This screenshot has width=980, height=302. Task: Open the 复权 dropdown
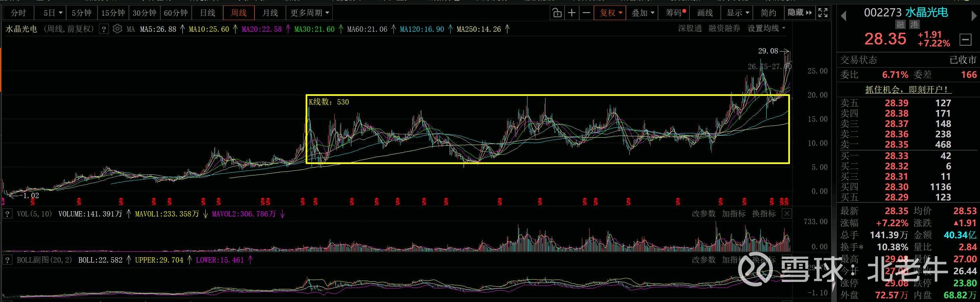[x=611, y=13]
